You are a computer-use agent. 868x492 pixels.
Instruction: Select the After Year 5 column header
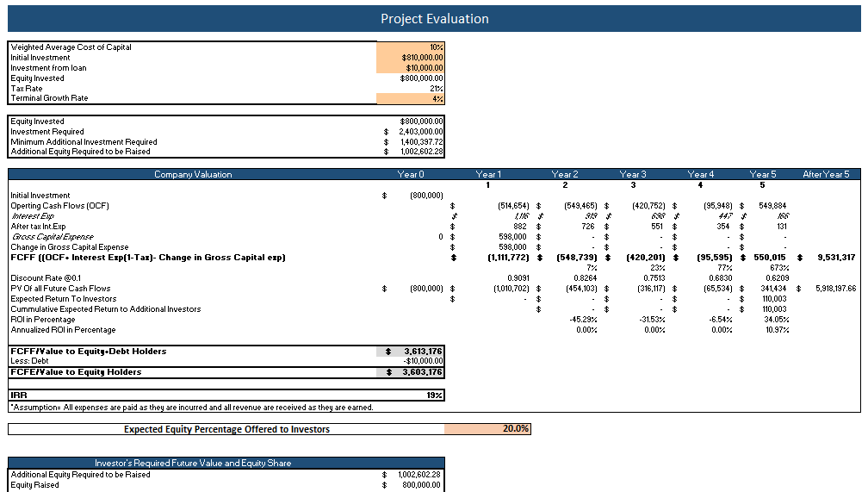click(825, 175)
